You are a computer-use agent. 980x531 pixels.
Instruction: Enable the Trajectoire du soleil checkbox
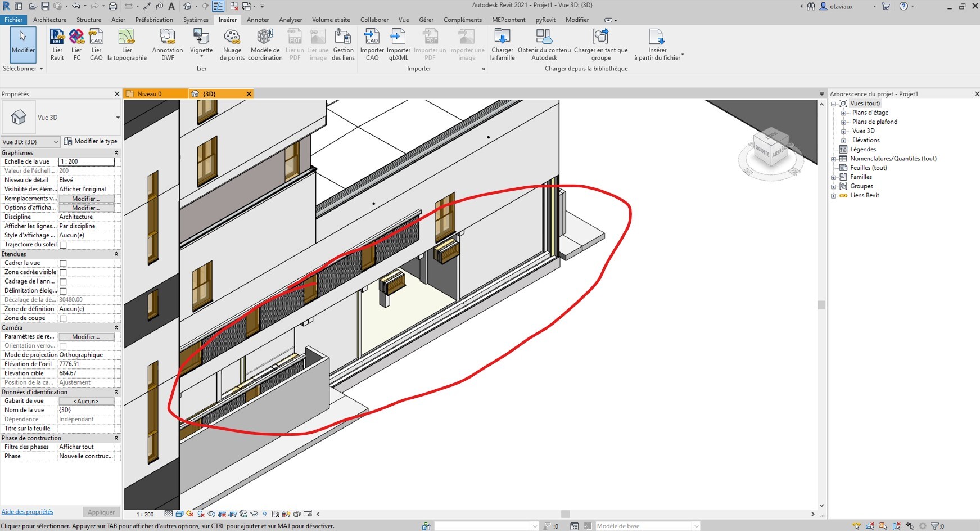[x=63, y=245]
